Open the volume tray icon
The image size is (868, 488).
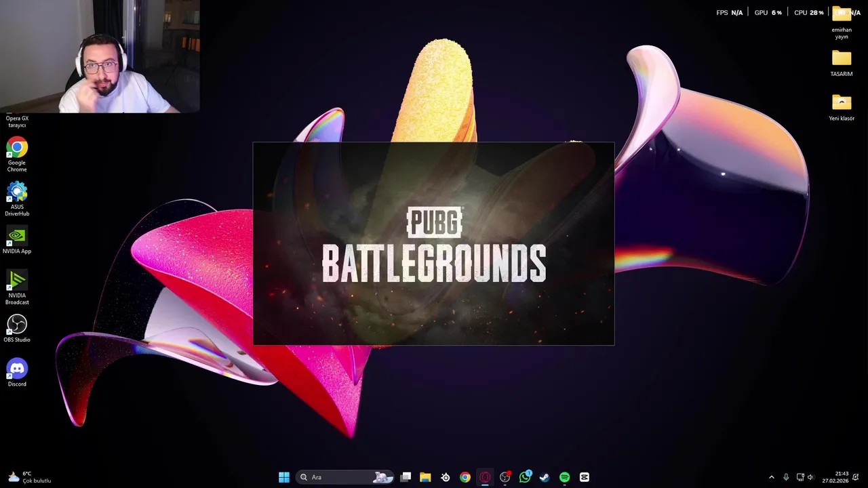pyautogui.click(x=811, y=477)
